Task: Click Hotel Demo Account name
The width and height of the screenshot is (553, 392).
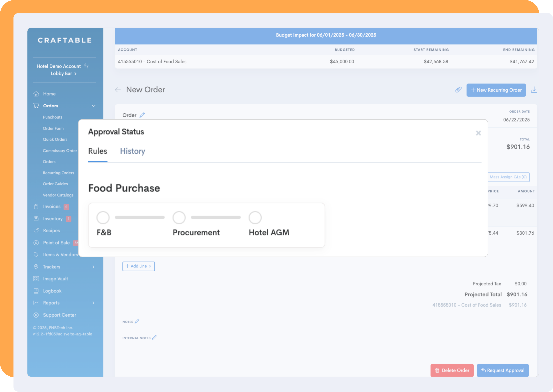Action: (59, 66)
